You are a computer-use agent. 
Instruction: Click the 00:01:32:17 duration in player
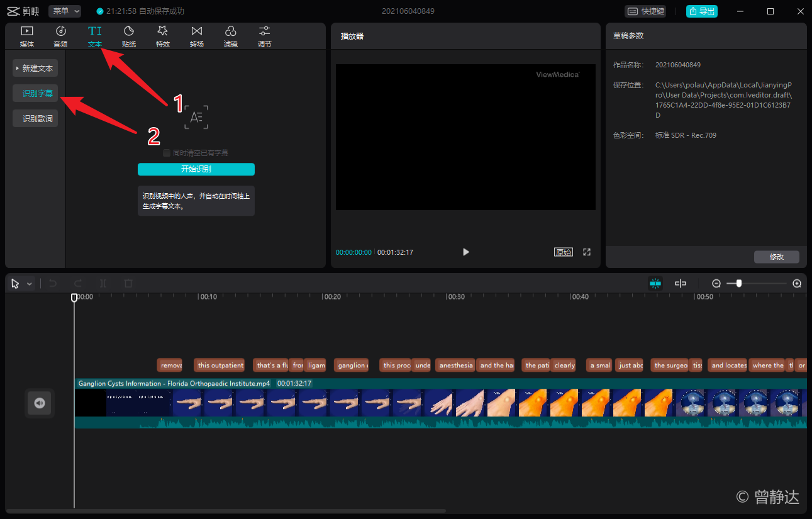coord(395,252)
